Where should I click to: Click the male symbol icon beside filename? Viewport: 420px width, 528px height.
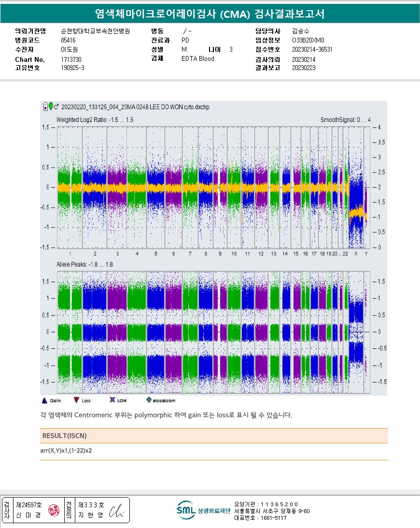[57, 106]
